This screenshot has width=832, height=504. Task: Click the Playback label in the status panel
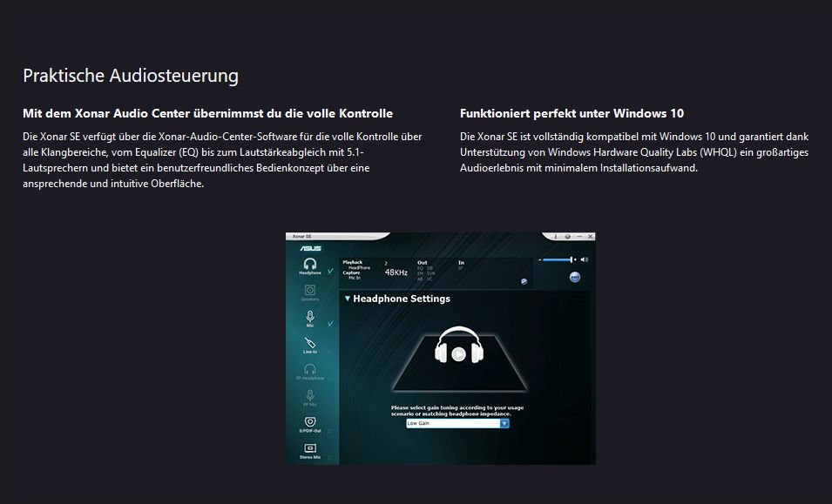(352, 262)
